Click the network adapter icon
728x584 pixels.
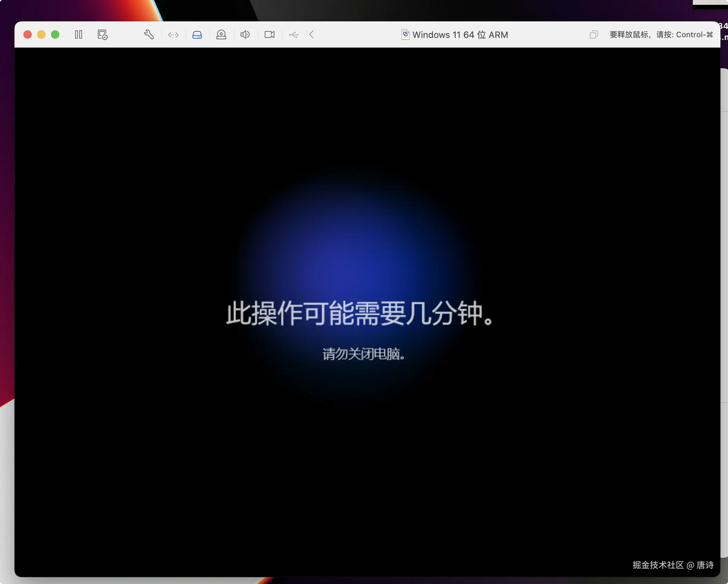pyautogui.click(x=173, y=34)
